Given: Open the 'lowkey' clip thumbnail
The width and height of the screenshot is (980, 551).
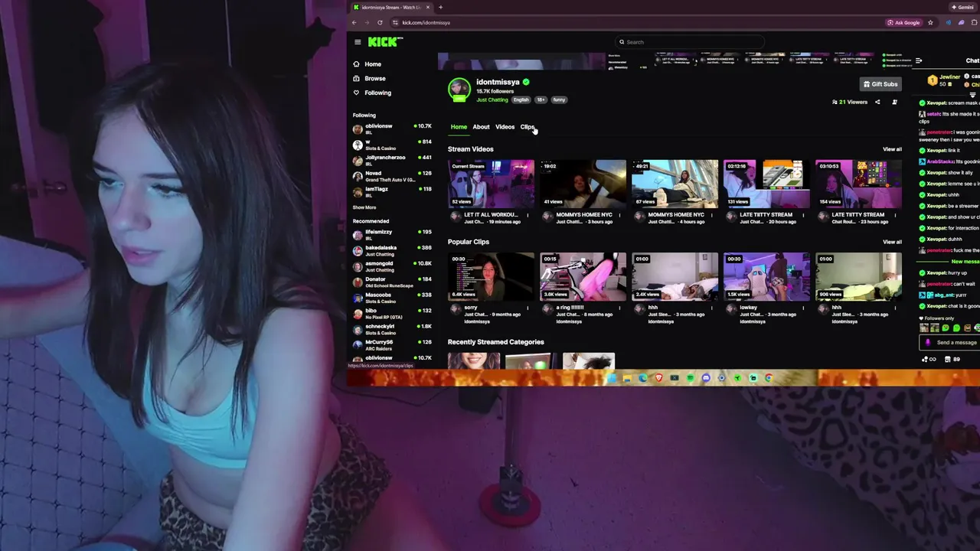Looking at the screenshot, I should click(x=766, y=276).
